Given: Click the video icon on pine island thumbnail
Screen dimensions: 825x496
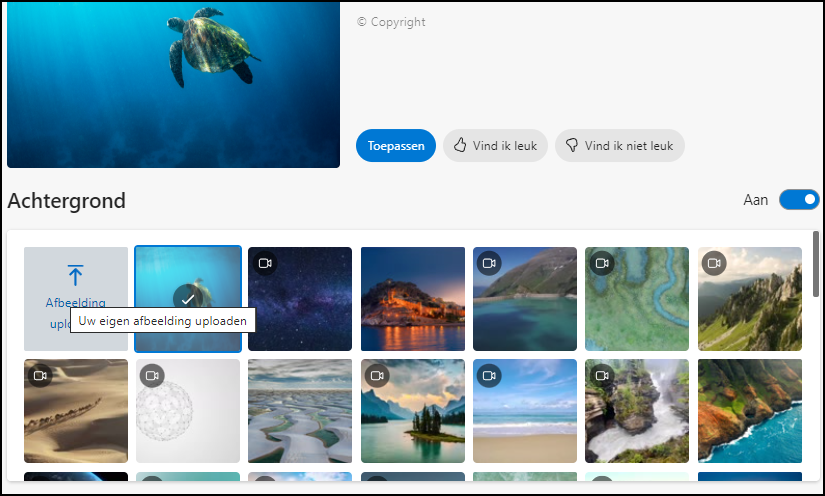Looking at the screenshot, I should coord(377,376).
